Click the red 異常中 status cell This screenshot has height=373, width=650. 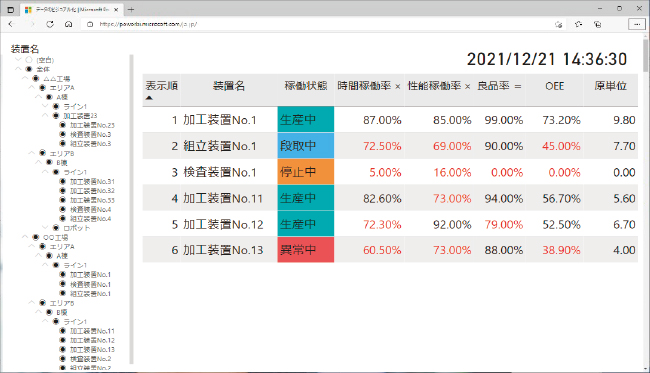(x=306, y=250)
